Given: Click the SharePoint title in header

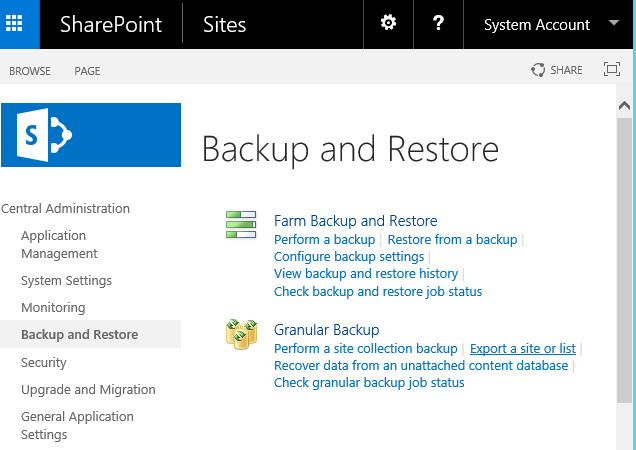Looking at the screenshot, I should click(111, 24).
